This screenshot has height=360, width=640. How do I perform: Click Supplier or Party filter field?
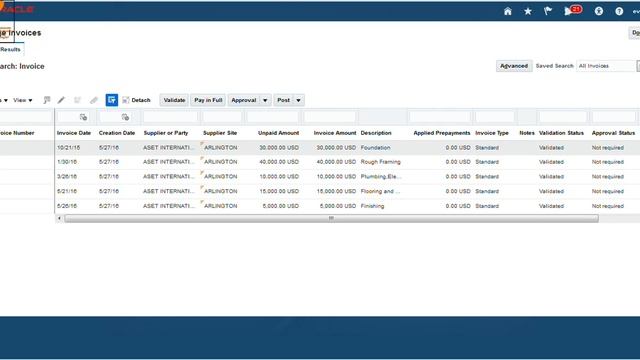[x=170, y=117]
